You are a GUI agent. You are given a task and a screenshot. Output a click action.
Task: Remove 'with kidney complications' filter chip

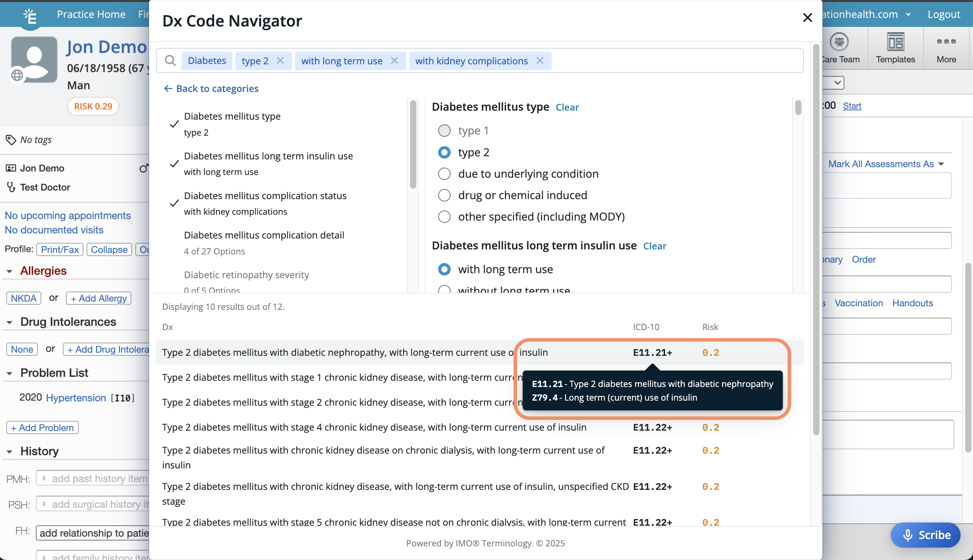(x=540, y=61)
